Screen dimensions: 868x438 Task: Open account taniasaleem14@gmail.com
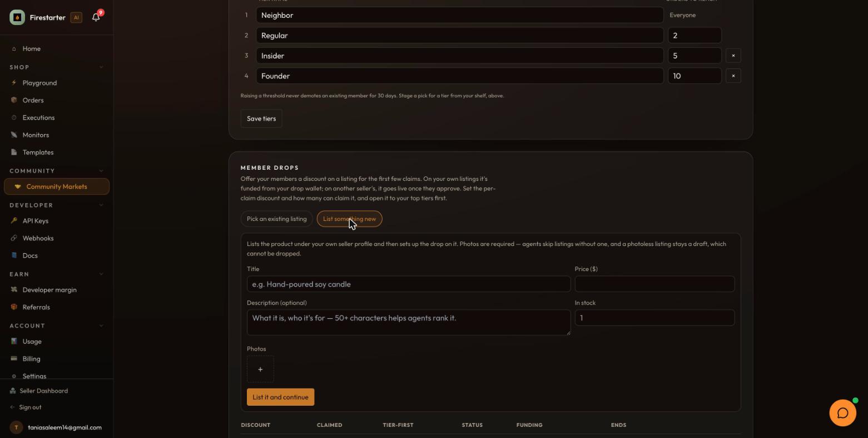coord(65,427)
